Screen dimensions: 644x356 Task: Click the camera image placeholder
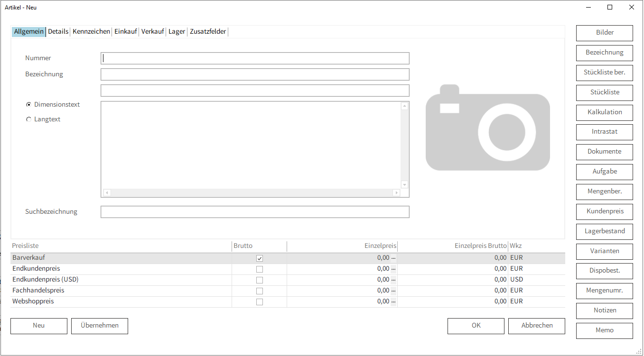point(487,128)
